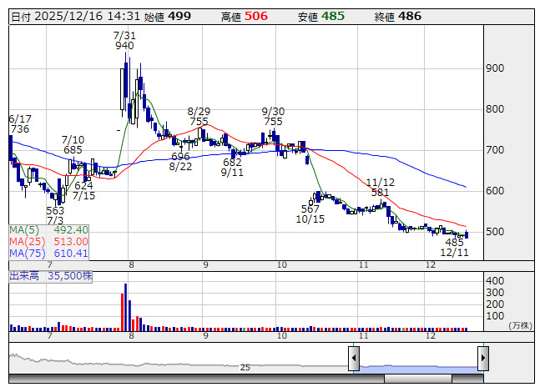Click the MA(5) legend label
Viewport: 545px width, 392px height.
click(x=48, y=230)
